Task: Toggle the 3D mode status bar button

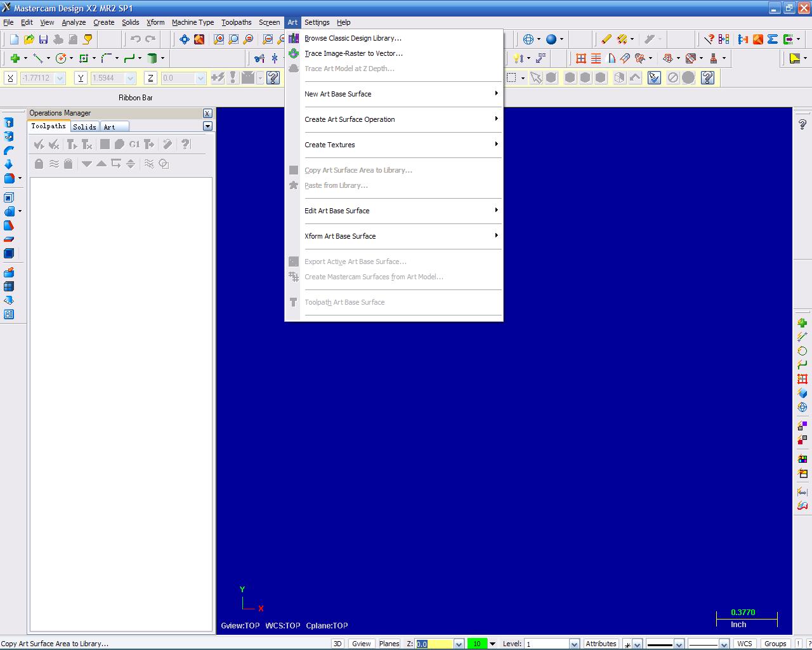Action: pyautogui.click(x=338, y=644)
